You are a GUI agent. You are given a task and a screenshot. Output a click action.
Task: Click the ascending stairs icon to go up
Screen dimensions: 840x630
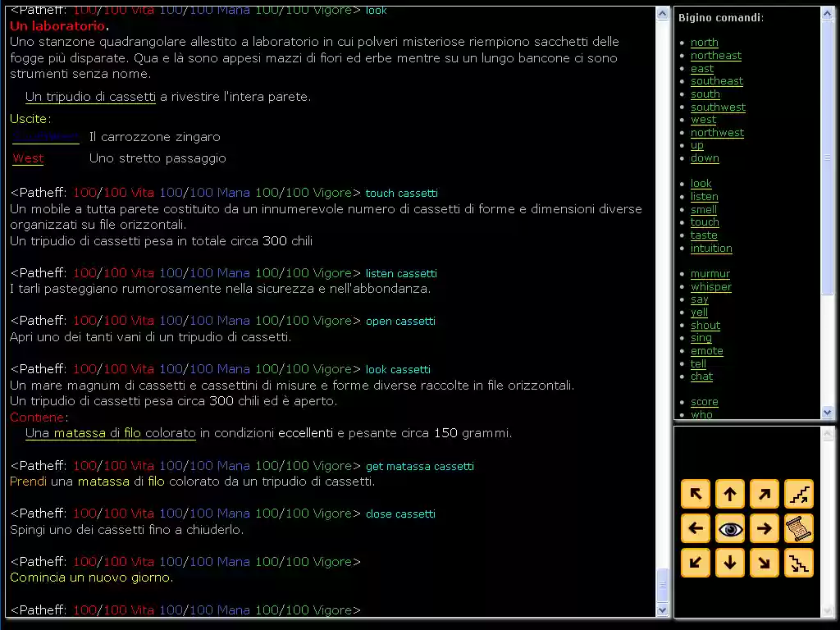(798, 494)
